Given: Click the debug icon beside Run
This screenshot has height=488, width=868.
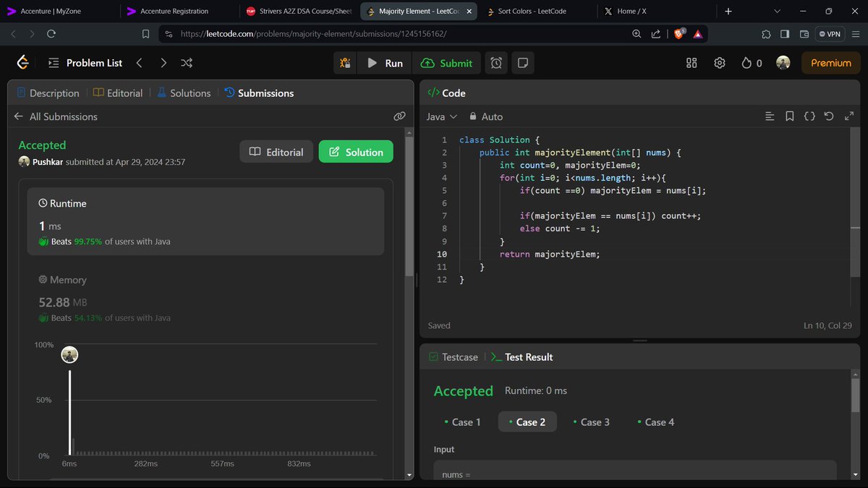Looking at the screenshot, I should click(345, 63).
